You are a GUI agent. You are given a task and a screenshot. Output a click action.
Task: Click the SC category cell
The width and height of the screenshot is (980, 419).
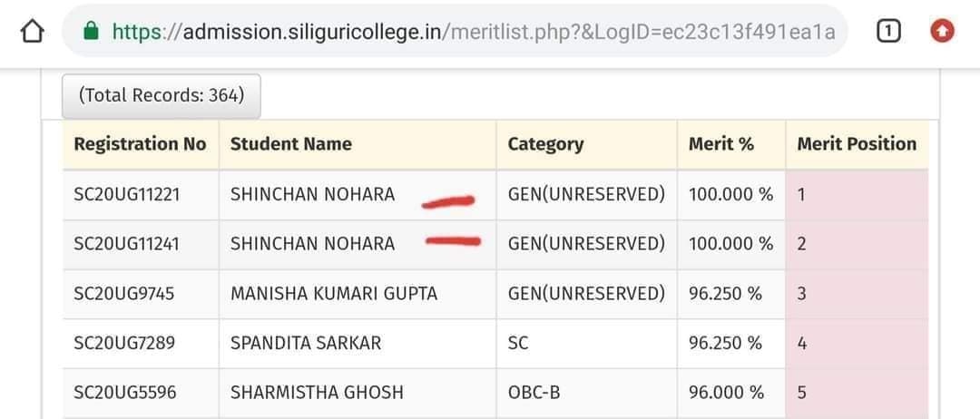(x=587, y=344)
